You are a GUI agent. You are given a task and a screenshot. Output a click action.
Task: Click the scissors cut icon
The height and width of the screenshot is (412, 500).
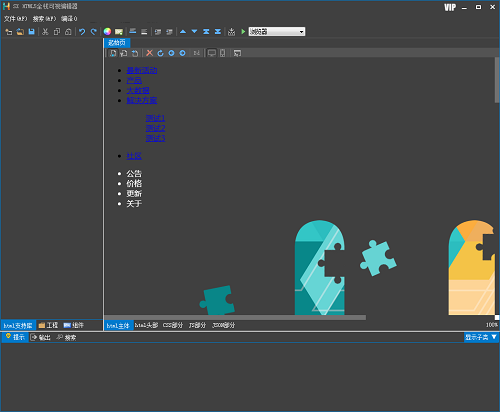tap(45, 32)
